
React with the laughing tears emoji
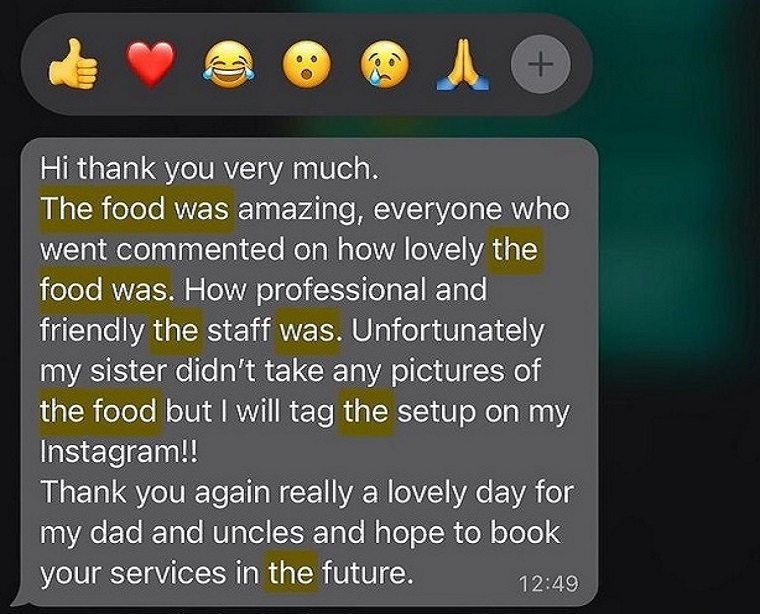point(229,64)
